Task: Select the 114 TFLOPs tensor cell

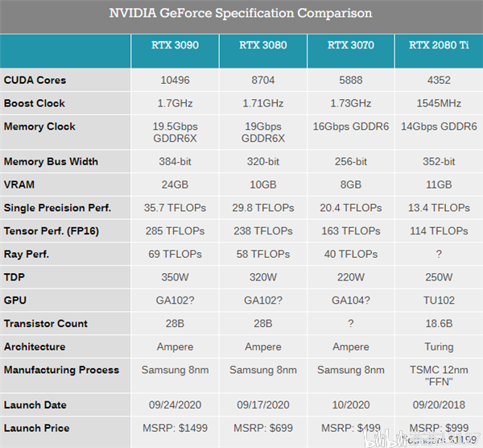Action: (439, 231)
